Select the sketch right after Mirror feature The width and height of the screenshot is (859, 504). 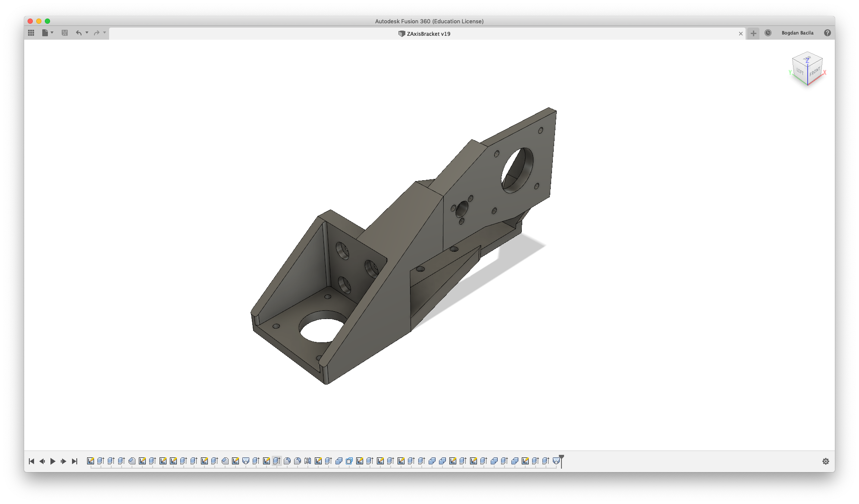318,461
